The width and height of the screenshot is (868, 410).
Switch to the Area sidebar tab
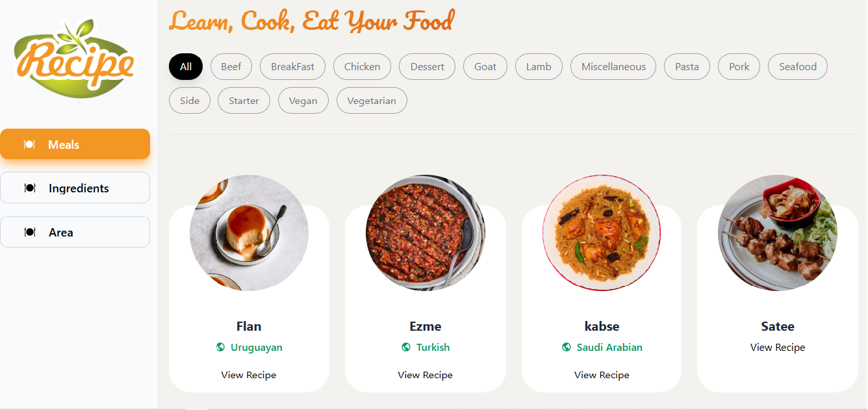pos(75,232)
